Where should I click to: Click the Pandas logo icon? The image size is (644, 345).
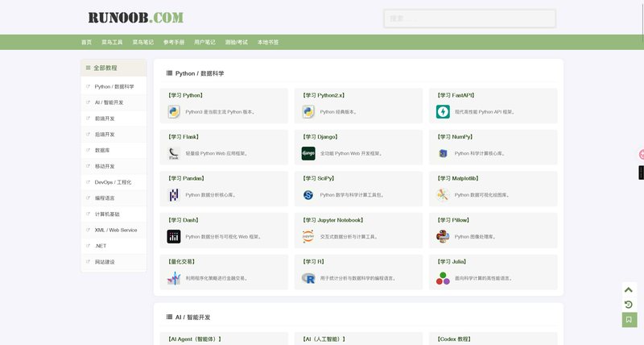coord(174,195)
